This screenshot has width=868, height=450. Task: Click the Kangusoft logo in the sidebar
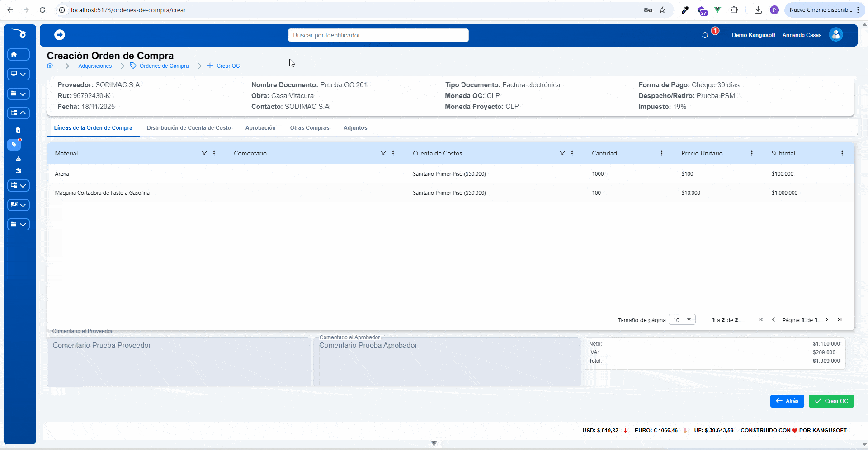coord(19,33)
